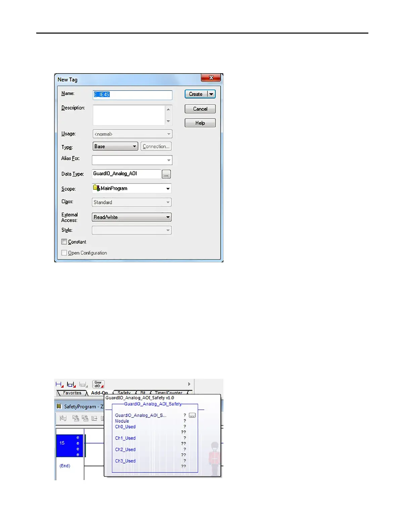
Task: Click the GuardIO add-on instruction button
Action: (98, 384)
